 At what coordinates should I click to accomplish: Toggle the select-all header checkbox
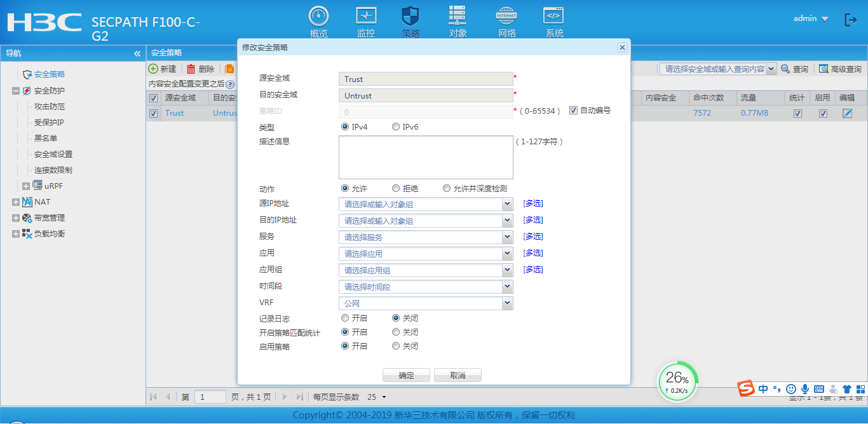tap(153, 98)
